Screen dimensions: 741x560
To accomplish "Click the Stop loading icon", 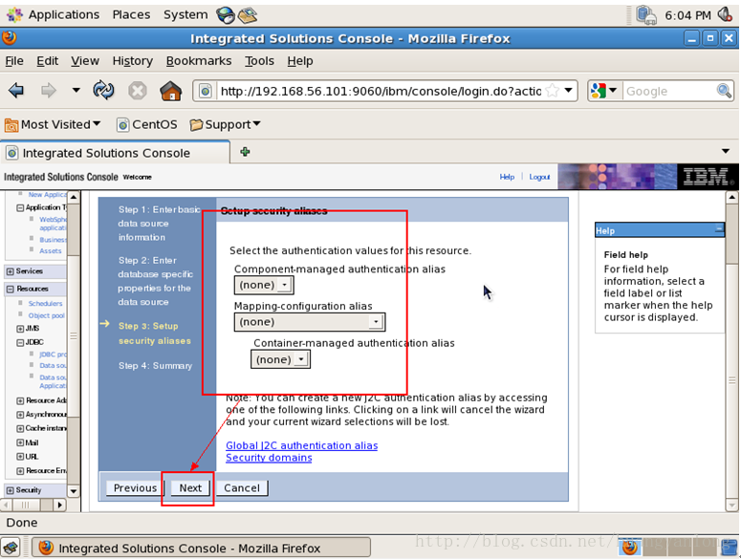I will point(137,90).
